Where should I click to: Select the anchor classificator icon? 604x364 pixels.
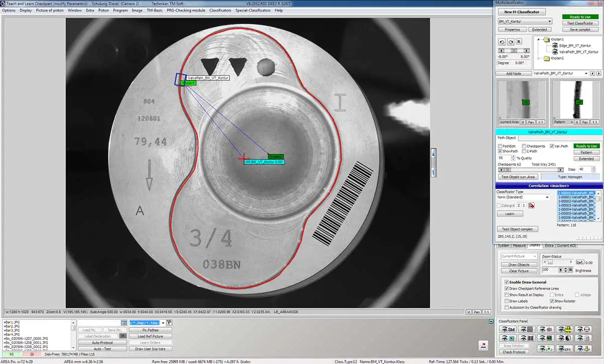pyautogui.click(x=583, y=348)
